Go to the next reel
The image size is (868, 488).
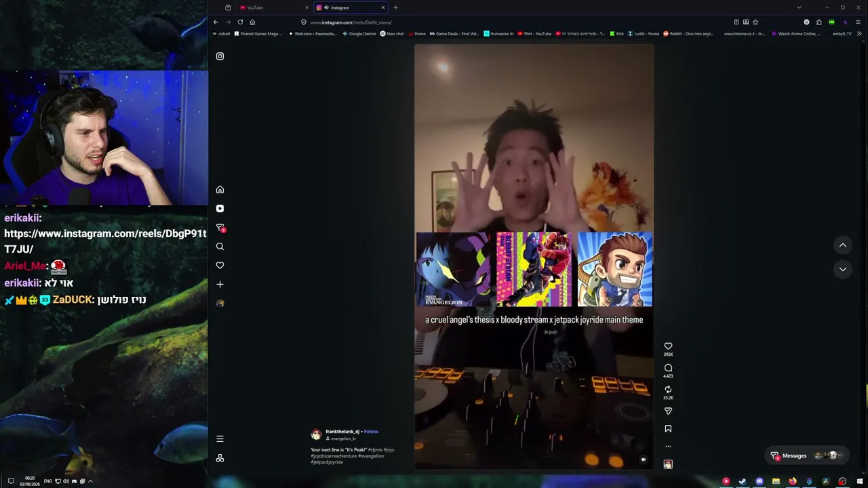coord(842,269)
